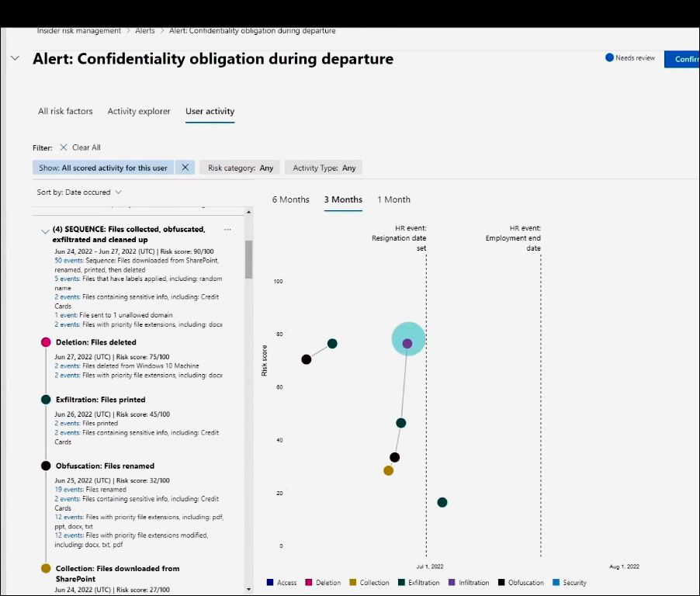Switch to Activity explorer tab
This screenshot has width=700, height=596.
pos(139,111)
